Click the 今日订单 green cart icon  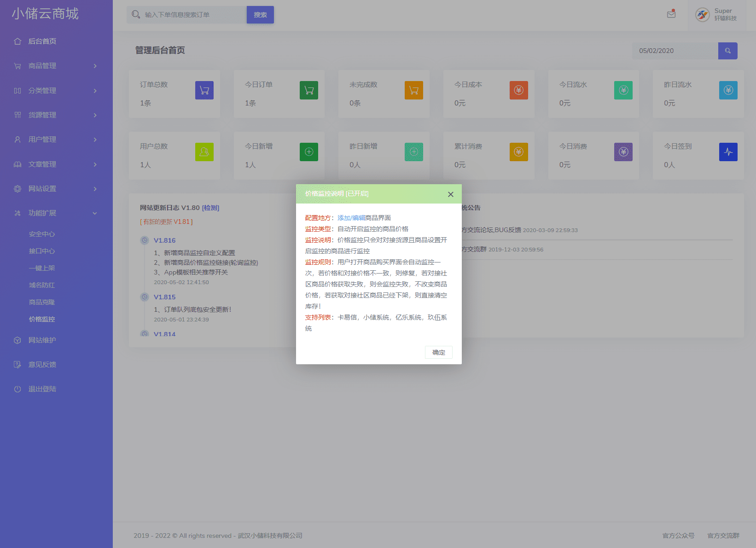[309, 90]
